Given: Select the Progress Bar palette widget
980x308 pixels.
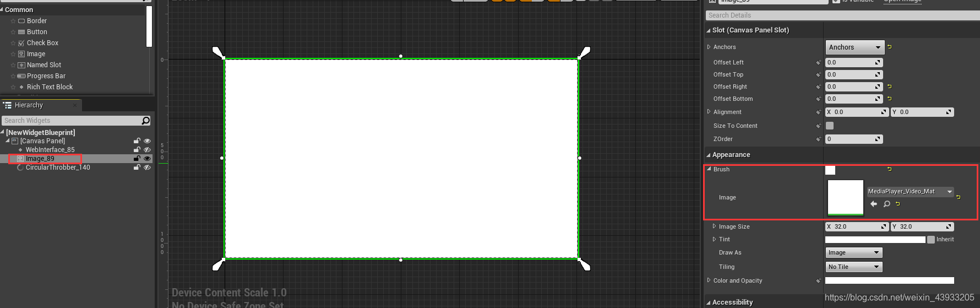Looking at the screenshot, I should pos(46,76).
